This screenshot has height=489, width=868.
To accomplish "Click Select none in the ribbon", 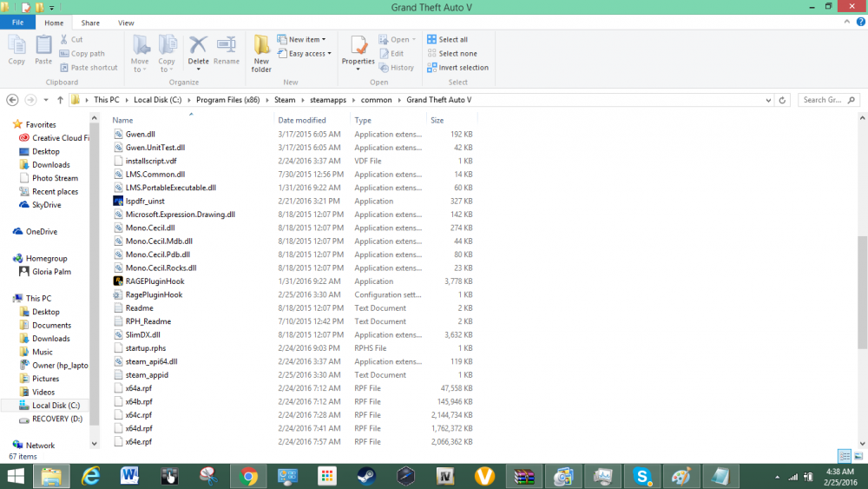I will (x=452, y=54).
